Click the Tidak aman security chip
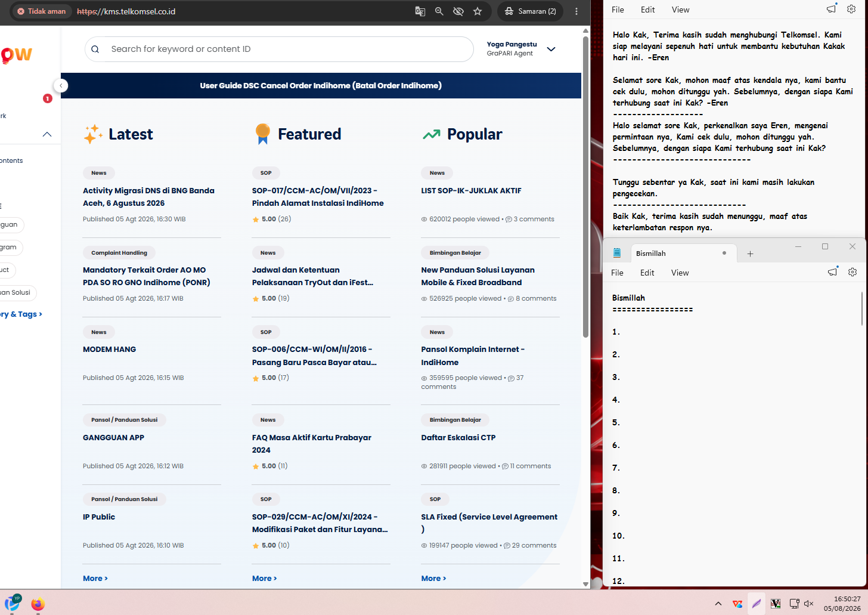 pos(42,11)
